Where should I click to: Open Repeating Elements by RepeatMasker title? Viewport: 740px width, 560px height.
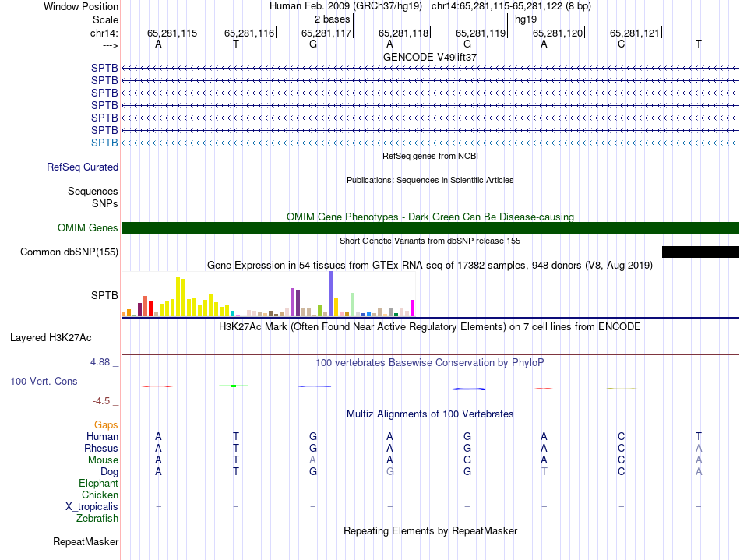[430, 530]
